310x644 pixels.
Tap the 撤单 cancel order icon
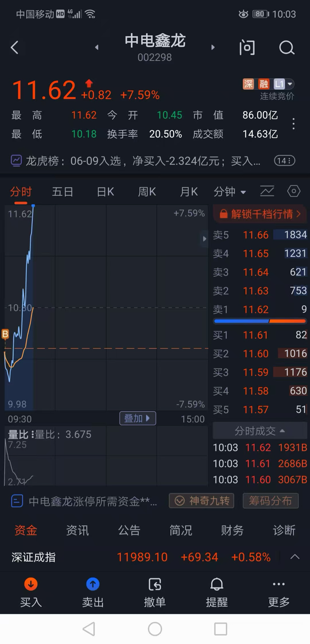155,584
